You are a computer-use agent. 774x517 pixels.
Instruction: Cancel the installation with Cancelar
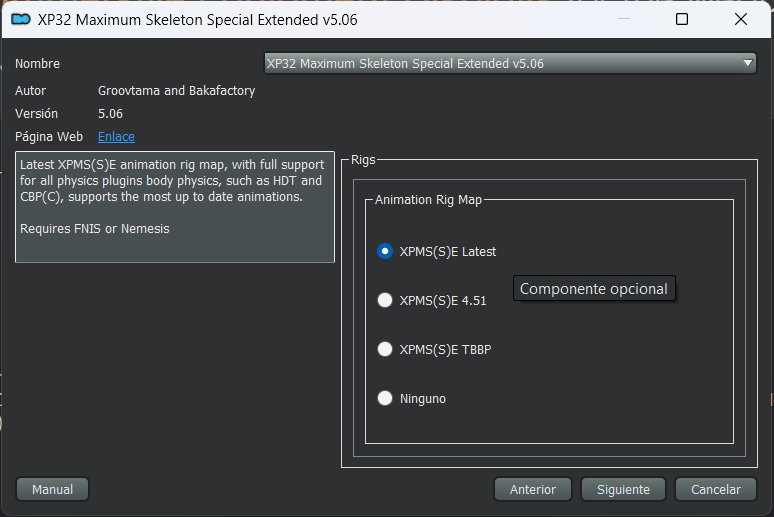[x=715, y=490]
